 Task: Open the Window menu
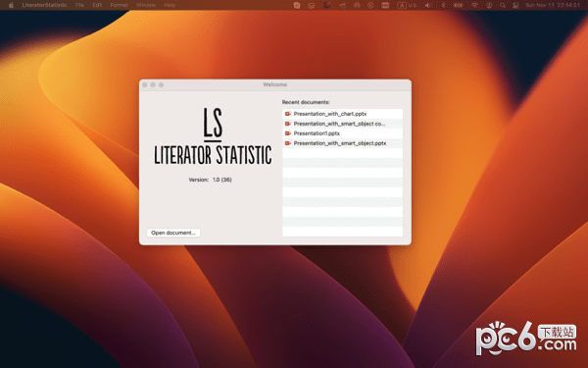[146, 5]
